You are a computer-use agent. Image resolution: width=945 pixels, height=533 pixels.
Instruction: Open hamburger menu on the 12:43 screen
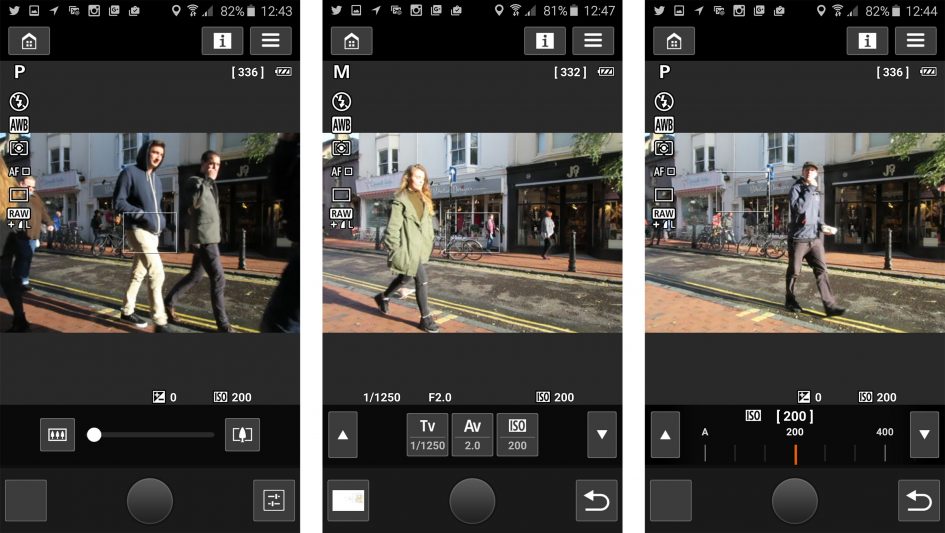[x=270, y=41]
